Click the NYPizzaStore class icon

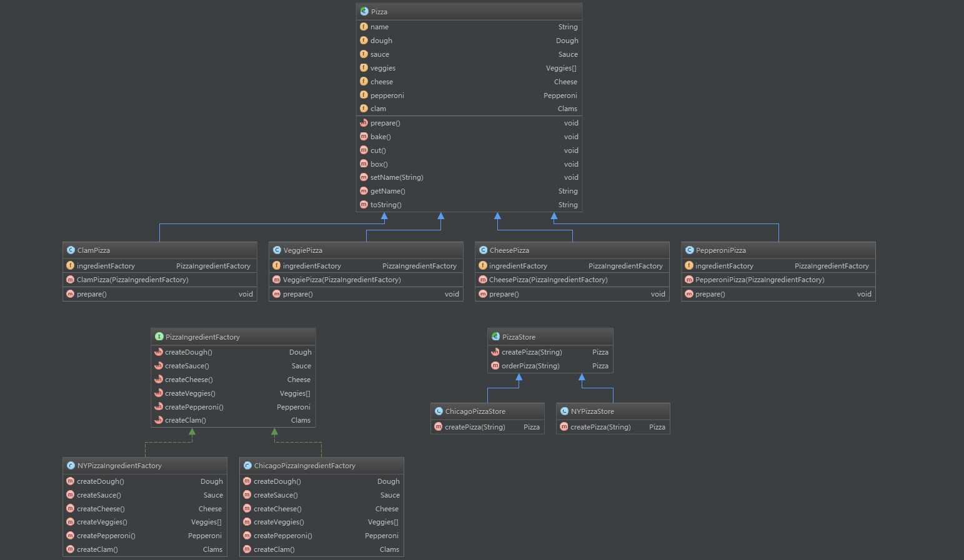pos(564,411)
